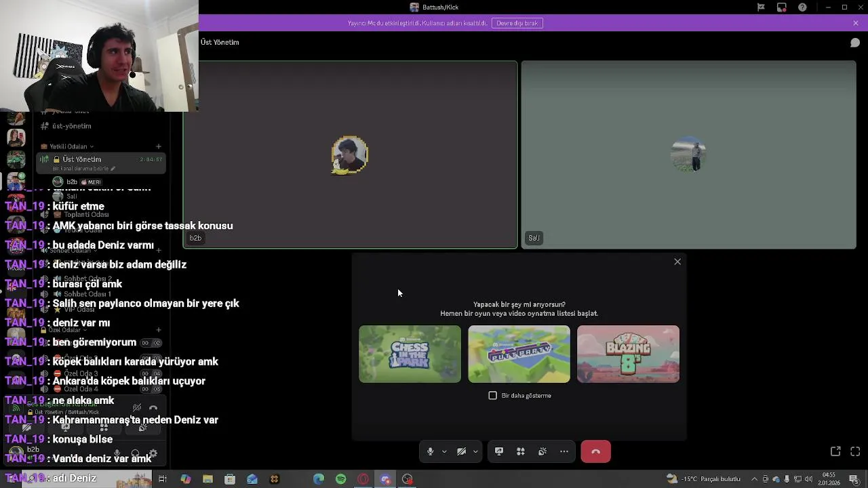Collapse the Özel Odalar category
868x488 pixels.
64,330
